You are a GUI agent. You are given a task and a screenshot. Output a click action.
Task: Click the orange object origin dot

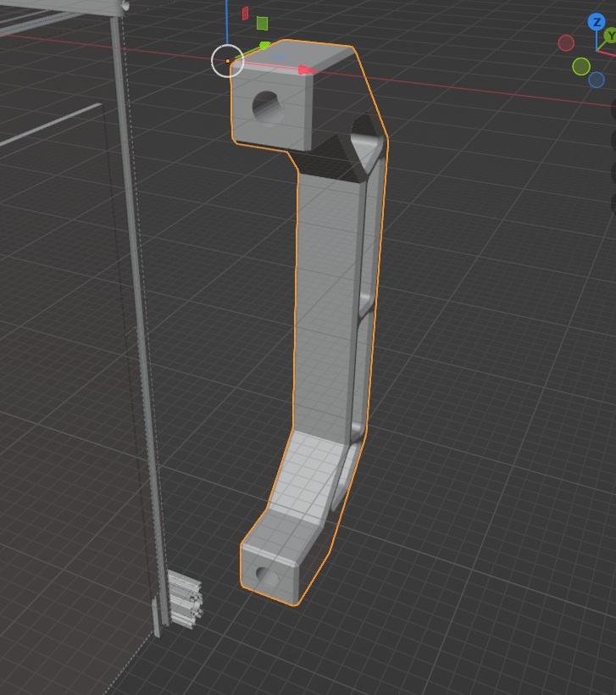click(x=228, y=61)
